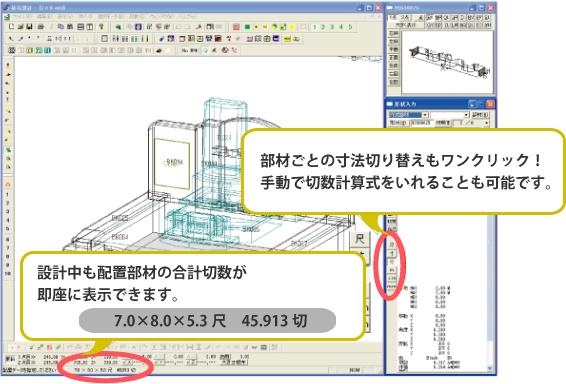The width and height of the screenshot is (566, 384).
Task: Toggle the 寸 unit button in side panel
Action: [392, 254]
